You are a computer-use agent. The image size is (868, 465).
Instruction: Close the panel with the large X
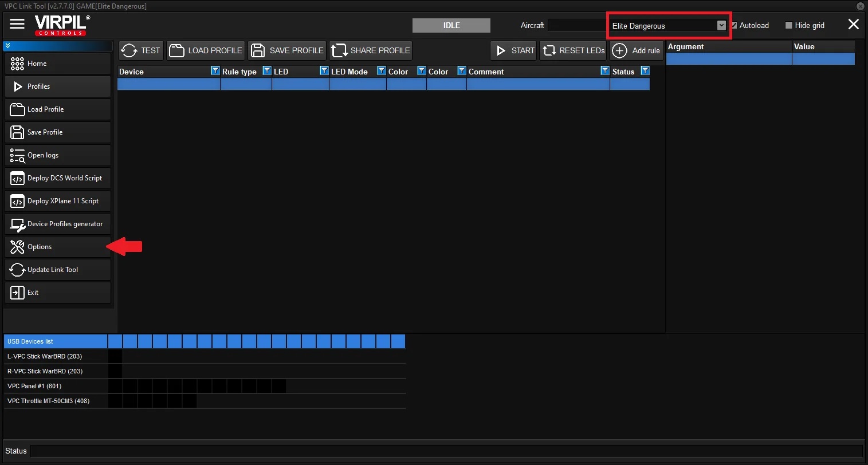[854, 24]
